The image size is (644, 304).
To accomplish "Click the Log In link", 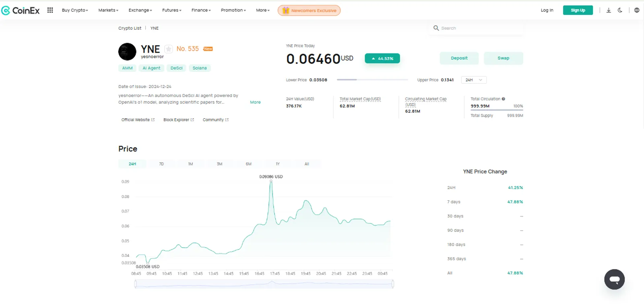I will (x=547, y=10).
